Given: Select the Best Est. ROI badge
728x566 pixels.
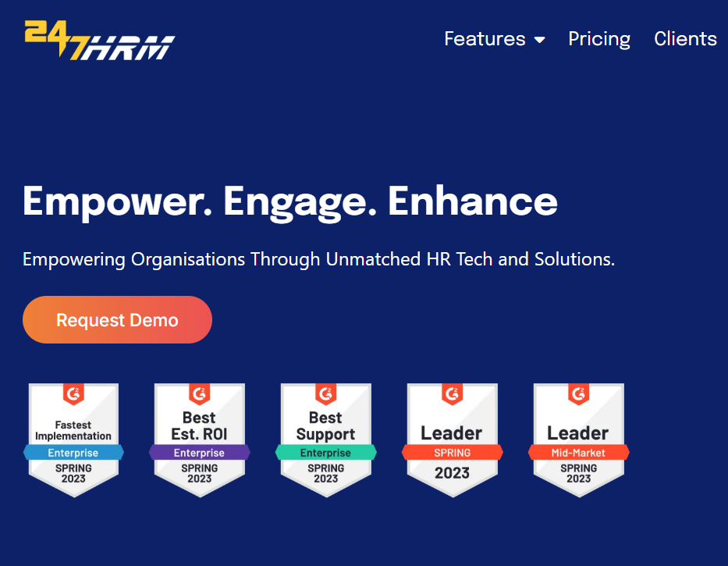Looking at the screenshot, I should 200,440.
